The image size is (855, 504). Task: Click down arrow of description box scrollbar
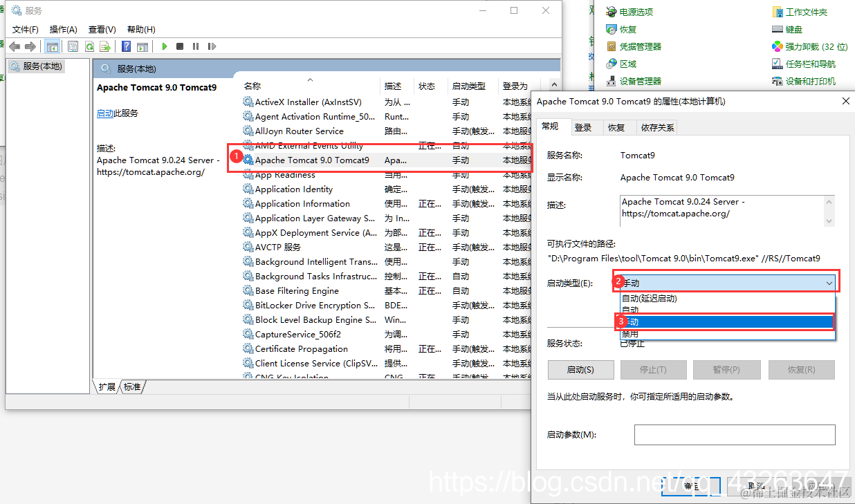coord(829,221)
